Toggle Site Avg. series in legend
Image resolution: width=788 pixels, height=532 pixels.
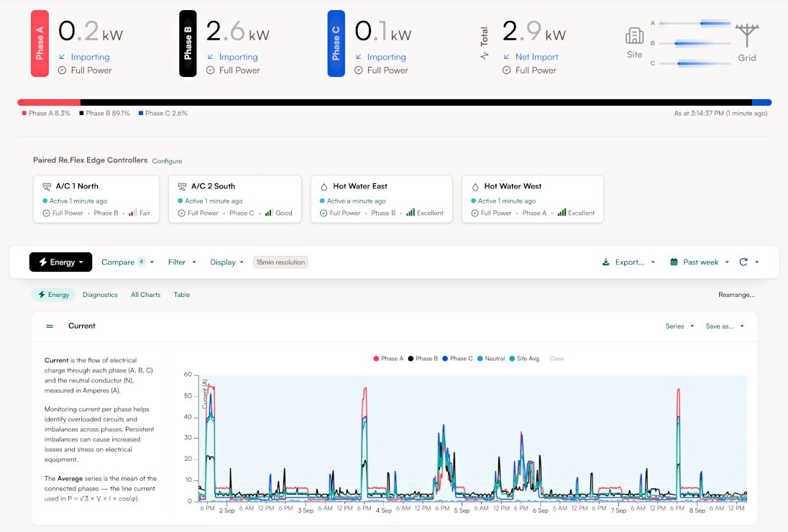tap(525, 359)
